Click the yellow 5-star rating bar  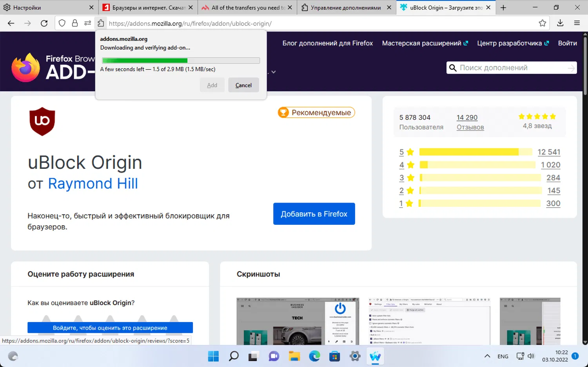tap(476, 152)
